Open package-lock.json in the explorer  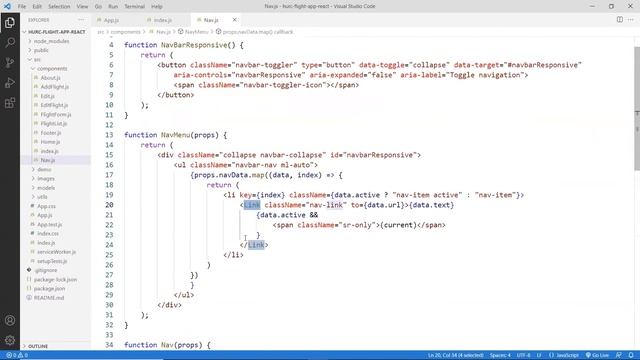[x=56, y=280]
